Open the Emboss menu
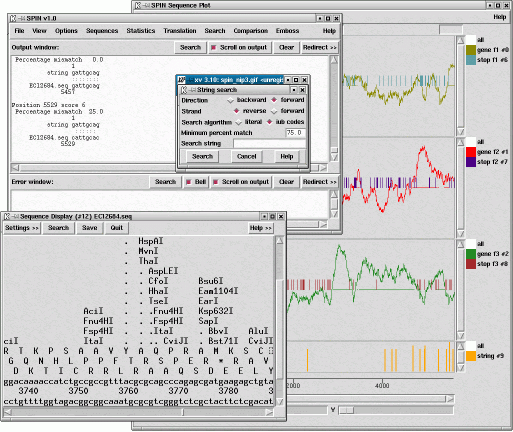The image size is (513, 432). (x=287, y=31)
